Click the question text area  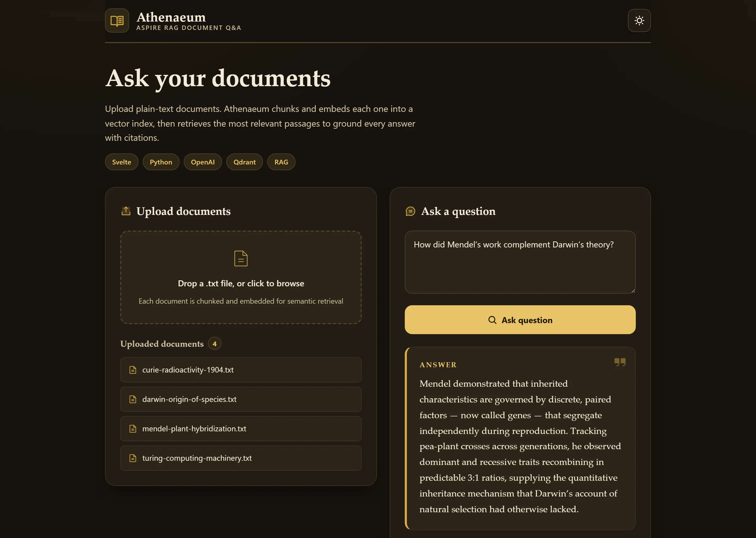pos(520,262)
